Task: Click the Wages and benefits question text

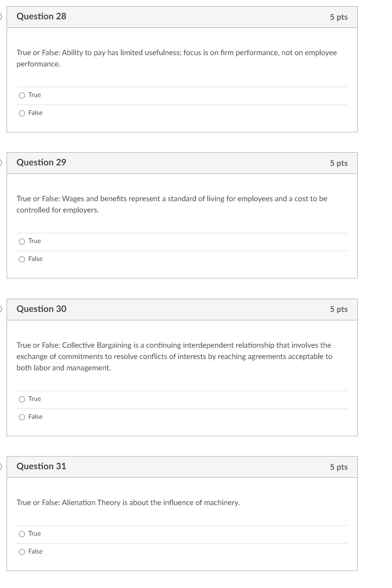Action: tap(172, 204)
